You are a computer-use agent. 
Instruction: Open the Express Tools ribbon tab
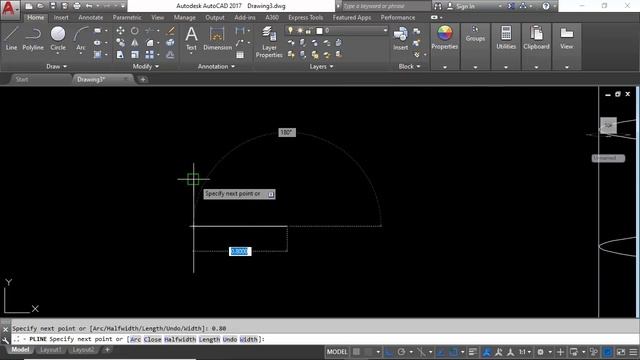305,18
